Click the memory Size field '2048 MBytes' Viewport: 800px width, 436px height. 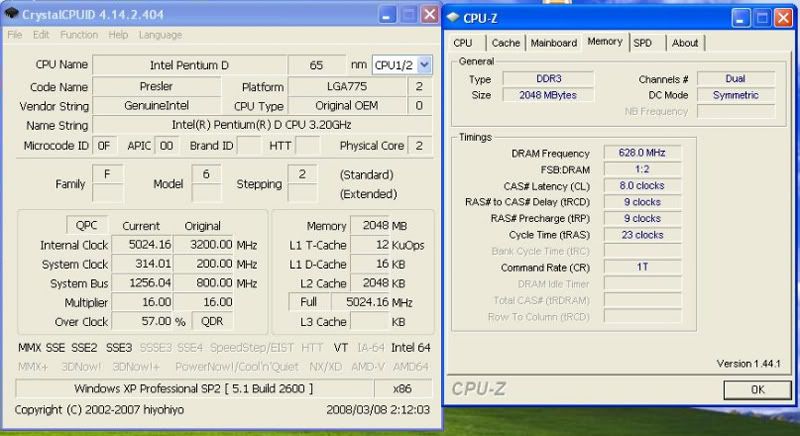tap(548, 95)
